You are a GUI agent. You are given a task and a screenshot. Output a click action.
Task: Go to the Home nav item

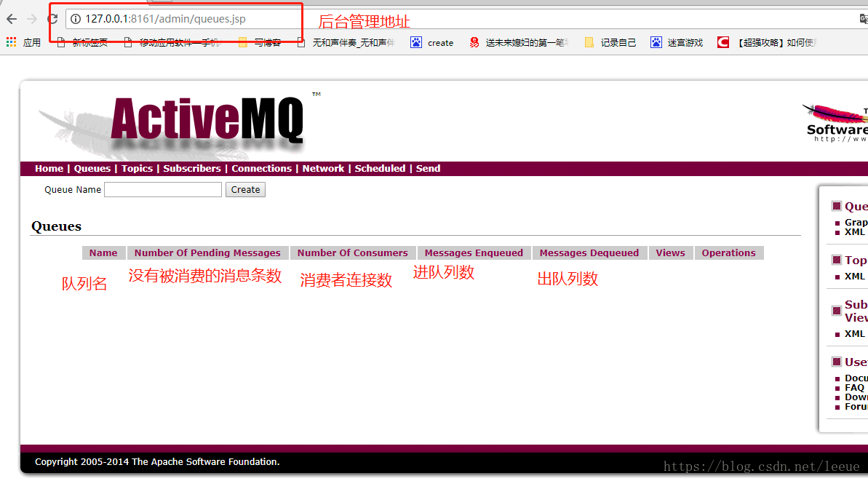(49, 168)
